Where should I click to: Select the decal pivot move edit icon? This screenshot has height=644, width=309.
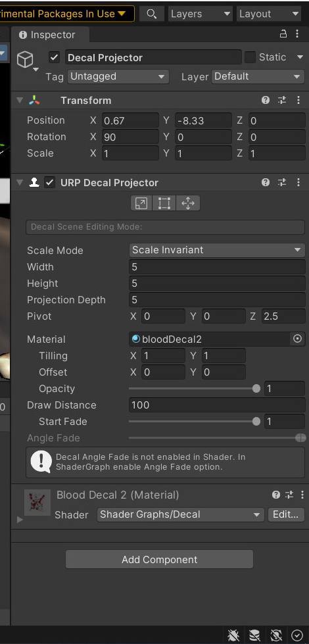tap(188, 203)
